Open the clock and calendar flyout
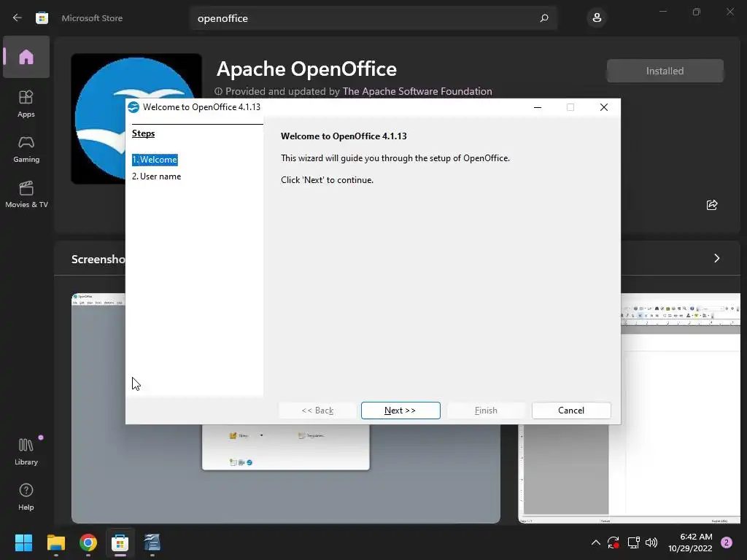This screenshot has height=560, width=747. click(690, 542)
